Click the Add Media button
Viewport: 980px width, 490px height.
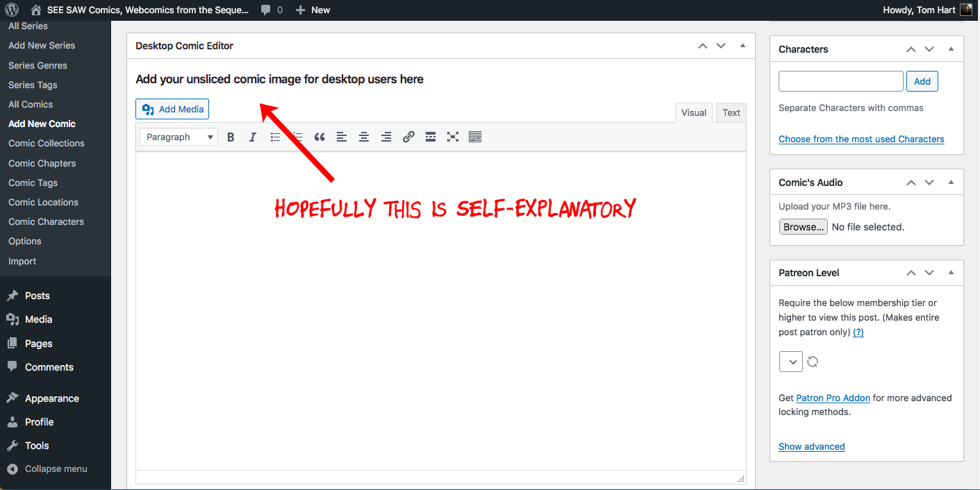tap(172, 109)
